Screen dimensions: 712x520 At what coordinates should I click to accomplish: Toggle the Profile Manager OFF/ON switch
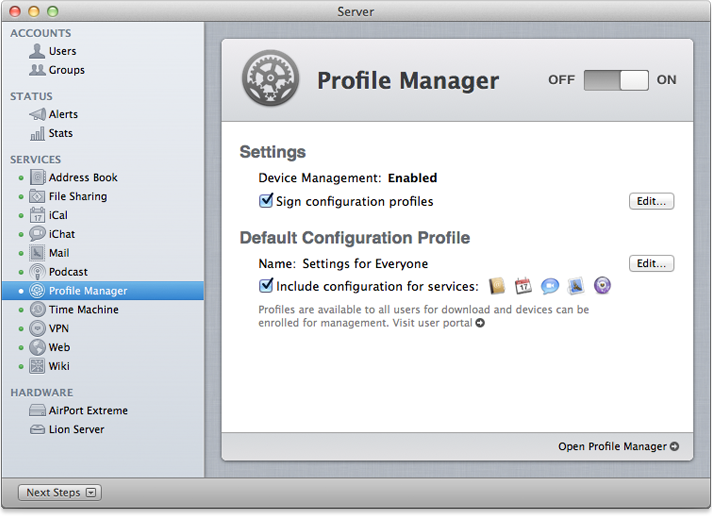click(x=616, y=80)
